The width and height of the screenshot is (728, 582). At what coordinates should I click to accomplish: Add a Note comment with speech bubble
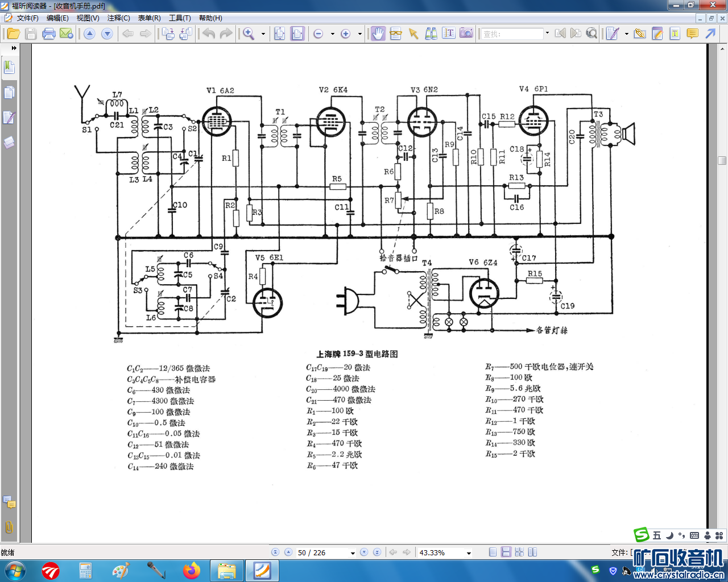(693, 34)
